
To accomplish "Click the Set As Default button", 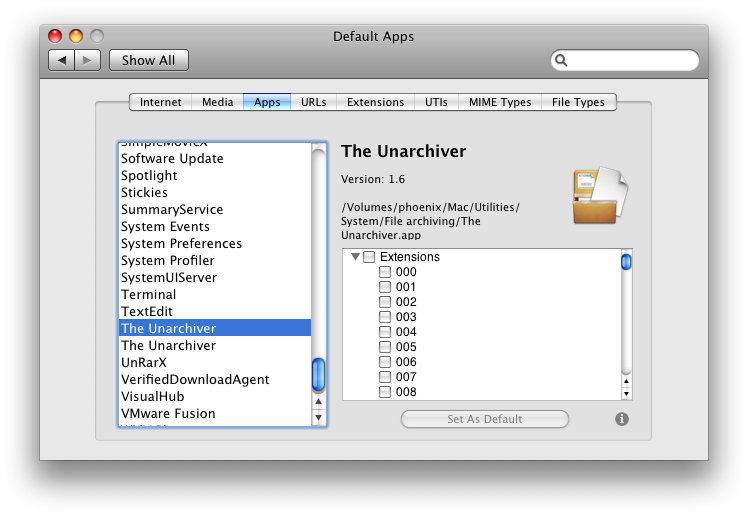I will click(x=485, y=419).
